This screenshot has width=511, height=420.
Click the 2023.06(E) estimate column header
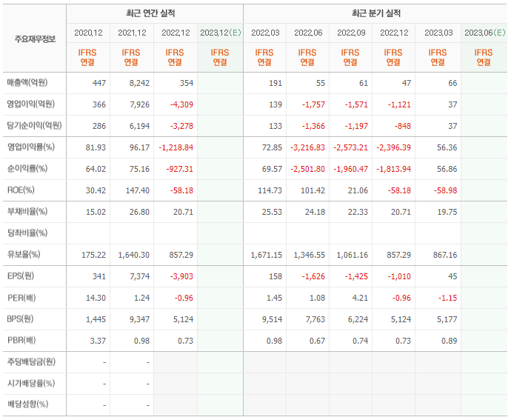pyautogui.click(x=485, y=33)
